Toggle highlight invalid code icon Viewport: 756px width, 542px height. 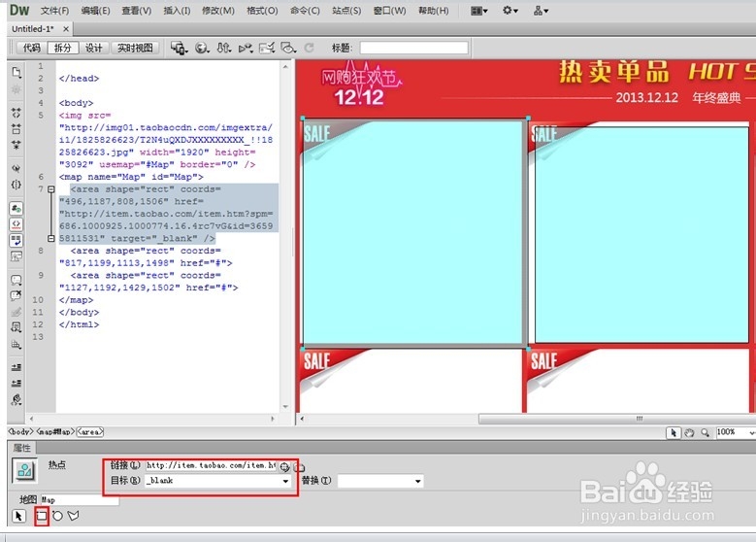[16, 224]
